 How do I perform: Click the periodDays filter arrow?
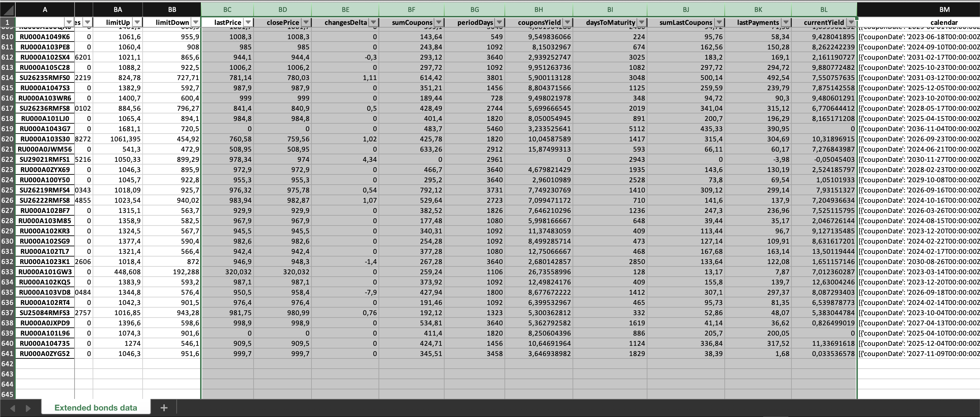point(499,22)
